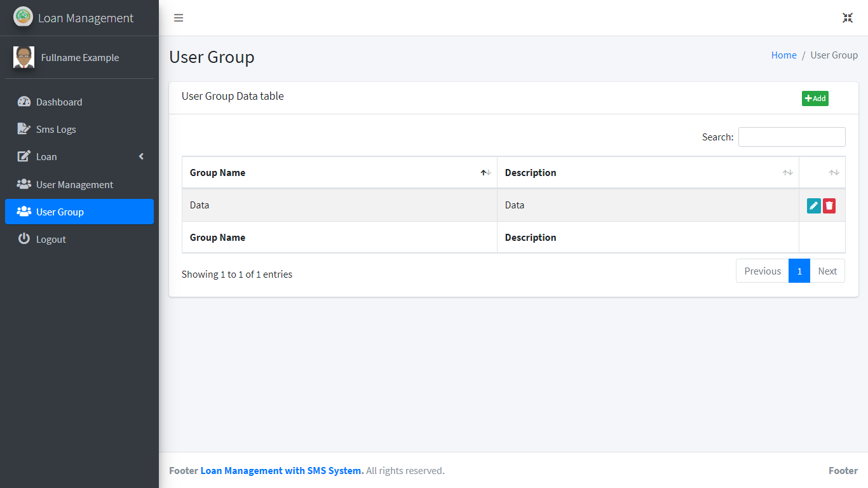The height and width of the screenshot is (488, 868).
Task: Click the user avatar picture
Action: (24, 57)
